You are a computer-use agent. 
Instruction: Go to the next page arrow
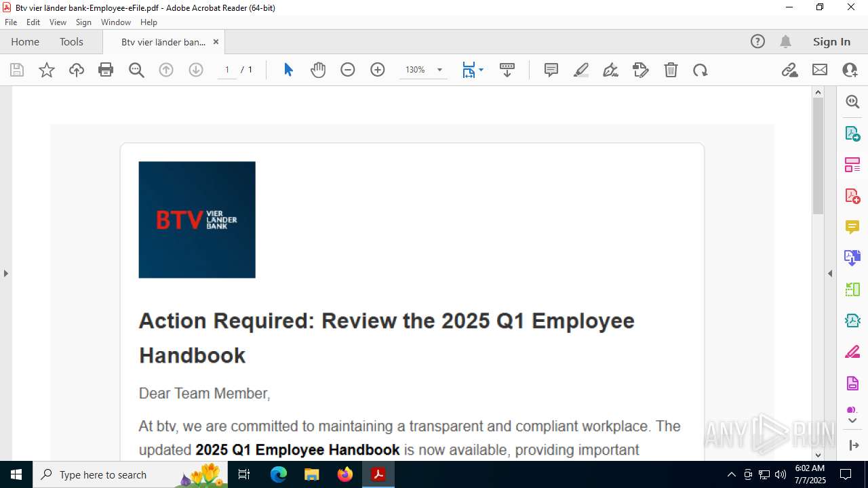(196, 70)
